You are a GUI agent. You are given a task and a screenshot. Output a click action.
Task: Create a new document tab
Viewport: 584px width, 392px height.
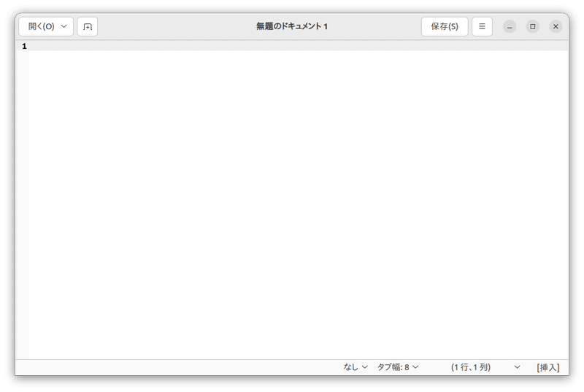[x=88, y=26]
